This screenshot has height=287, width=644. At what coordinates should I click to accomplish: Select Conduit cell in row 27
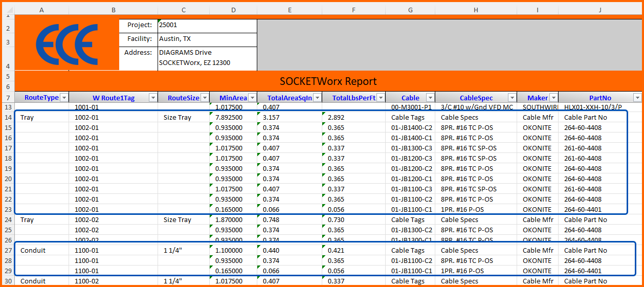(42, 251)
